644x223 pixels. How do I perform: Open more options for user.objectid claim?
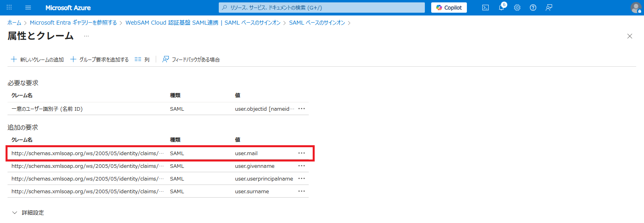click(302, 109)
